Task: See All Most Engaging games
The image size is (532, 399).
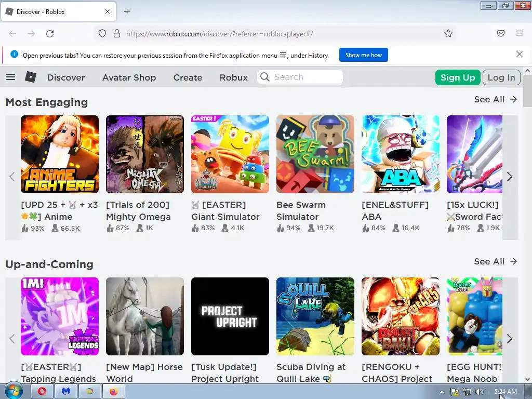Action: 495,99
